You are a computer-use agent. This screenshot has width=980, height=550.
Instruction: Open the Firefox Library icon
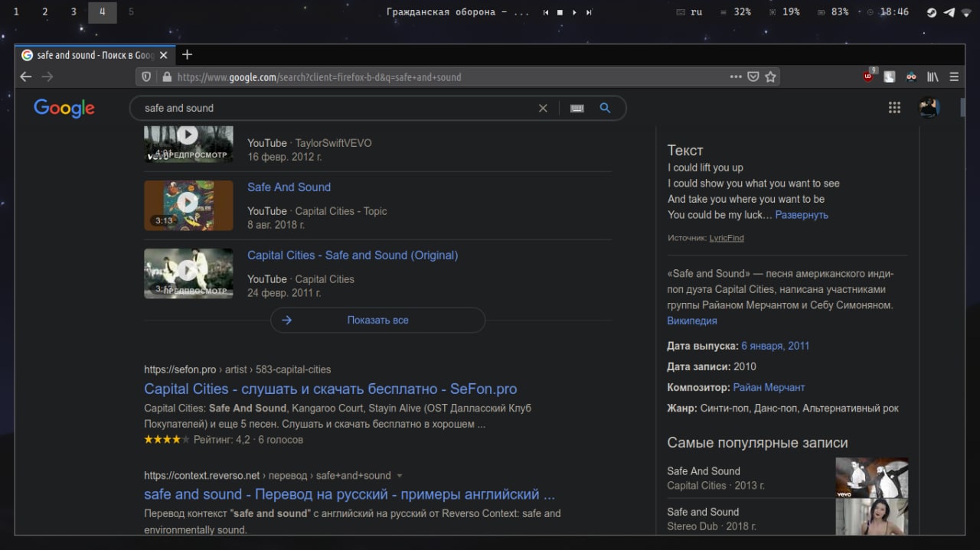[x=933, y=76]
